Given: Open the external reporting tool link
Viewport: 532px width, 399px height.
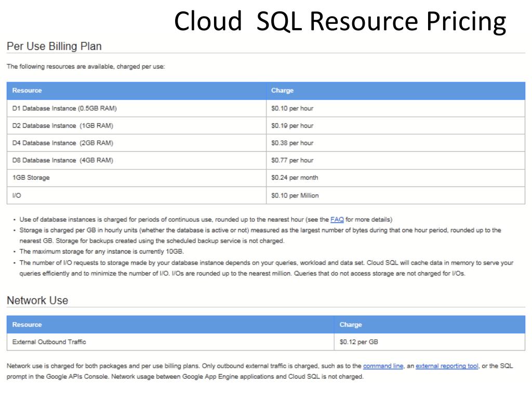Looking at the screenshot, I should pos(447,366).
